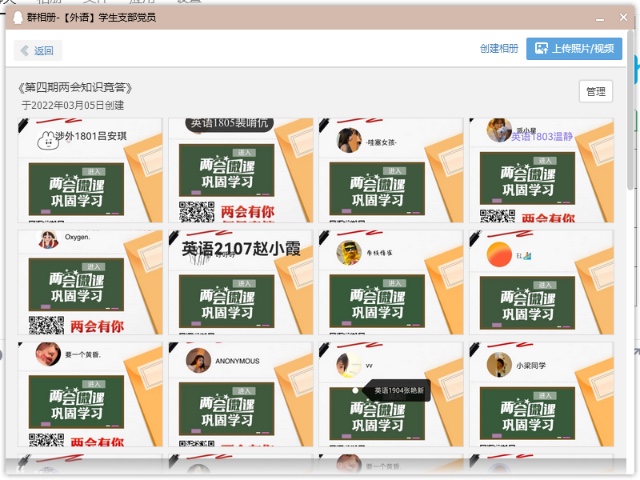Screen dimensions: 640x480
Task: Open the thumbnail with Oxygen nickname
Action: (90, 282)
